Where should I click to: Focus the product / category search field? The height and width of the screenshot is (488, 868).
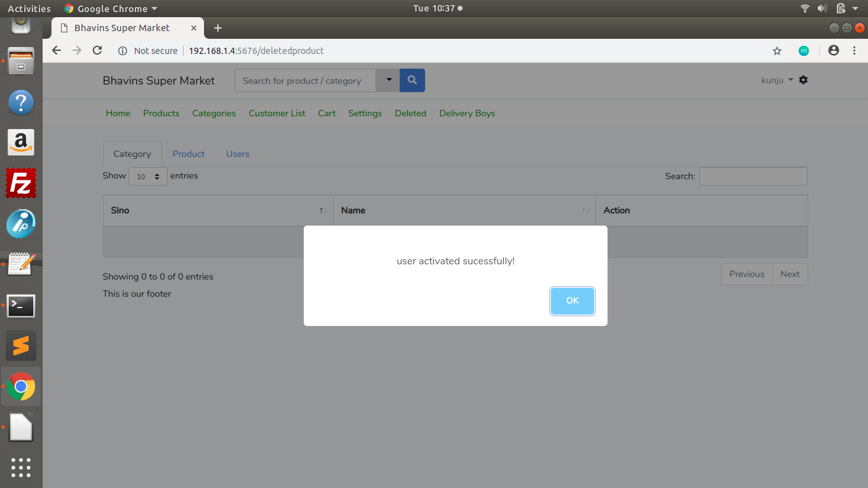click(x=305, y=80)
